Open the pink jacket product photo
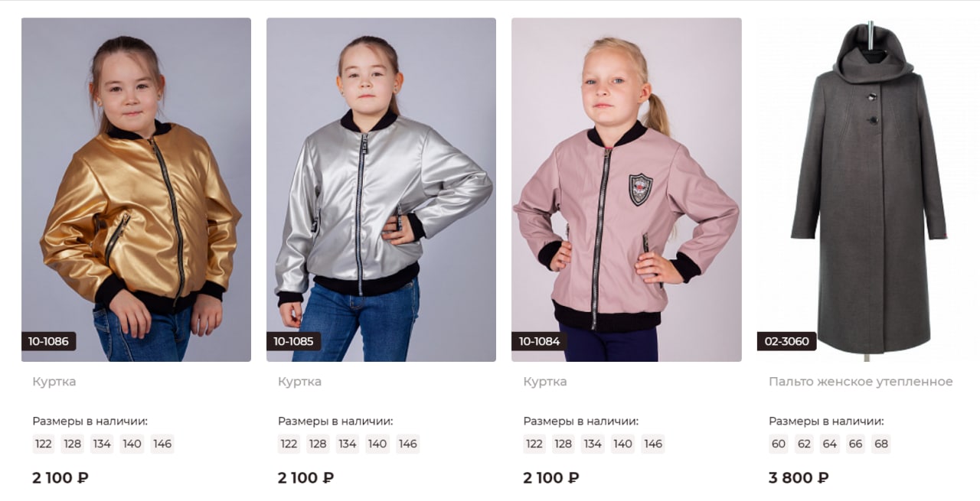 coord(626,190)
